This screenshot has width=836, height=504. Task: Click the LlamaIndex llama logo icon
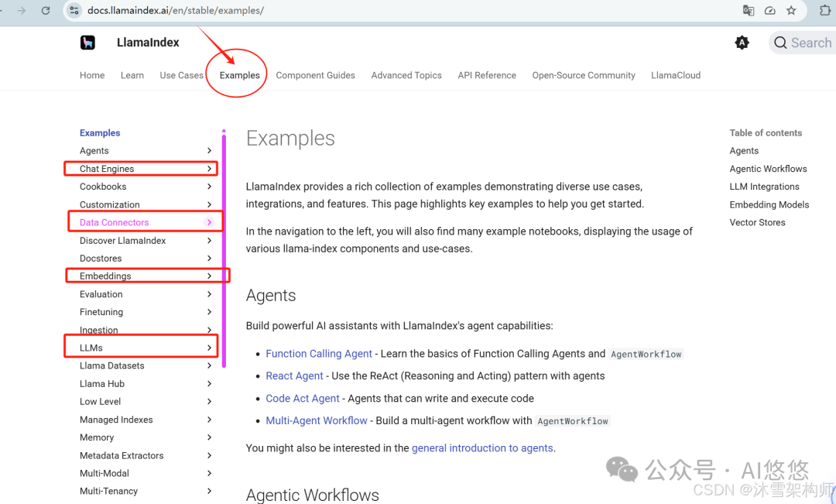(x=87, y=42)
